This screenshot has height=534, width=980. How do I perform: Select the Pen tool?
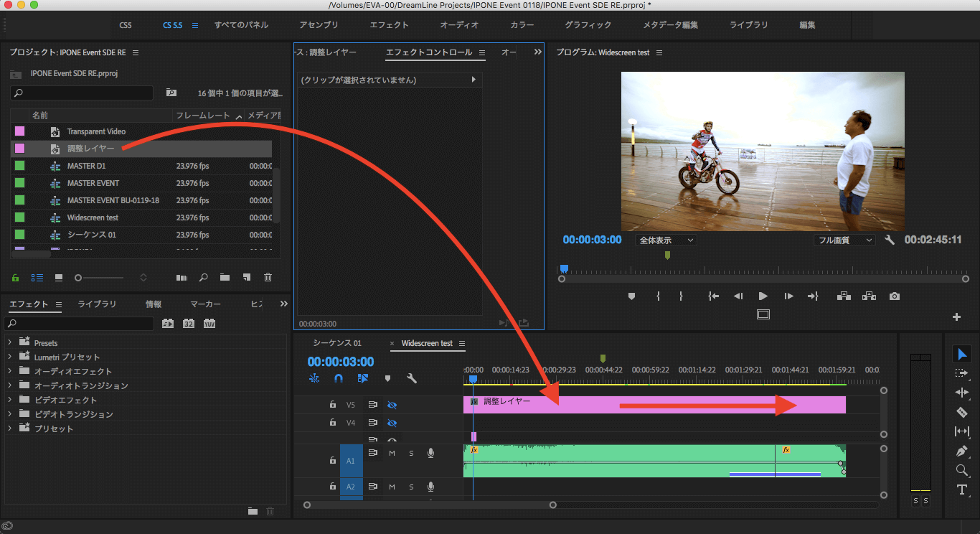click(962, 451)
